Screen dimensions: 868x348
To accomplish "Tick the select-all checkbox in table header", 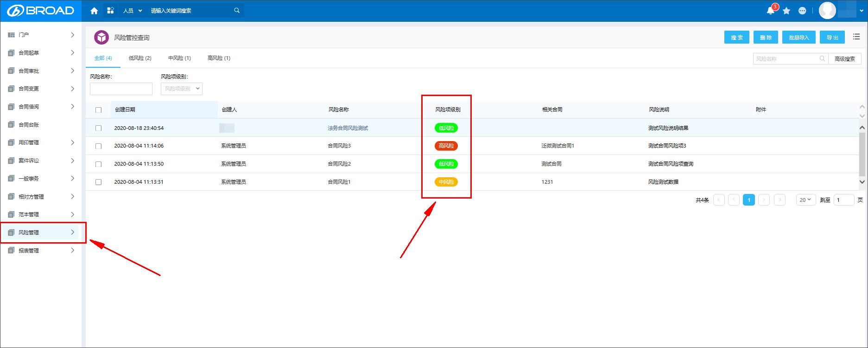I will pos(98,110).
